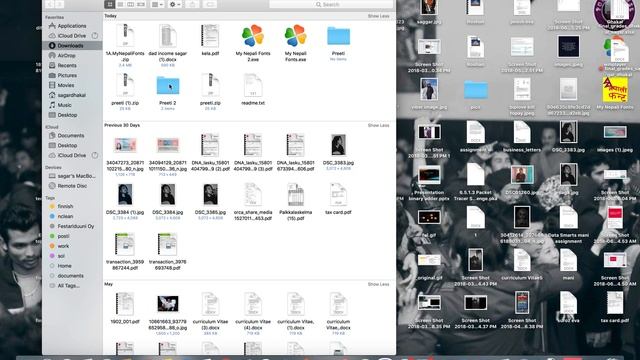Click into the Finder Search field
This screenshot has height=360, width=640.
(x=331, y=4)
